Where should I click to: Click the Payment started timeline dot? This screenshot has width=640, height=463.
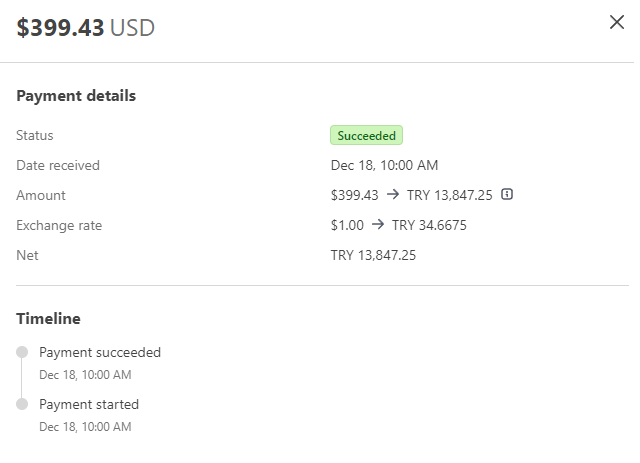point(22,404)
